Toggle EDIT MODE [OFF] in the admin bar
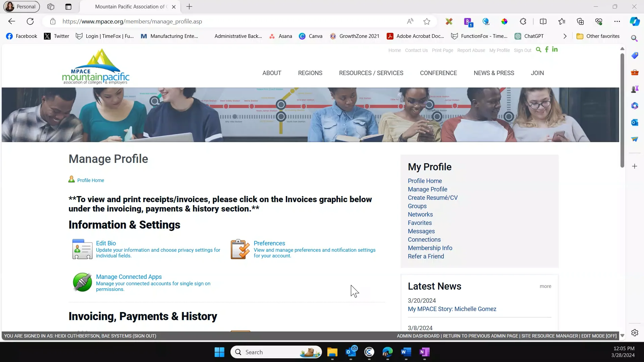Image resolution: width=644 pixels, height=362 pixels. click(599, 336)
